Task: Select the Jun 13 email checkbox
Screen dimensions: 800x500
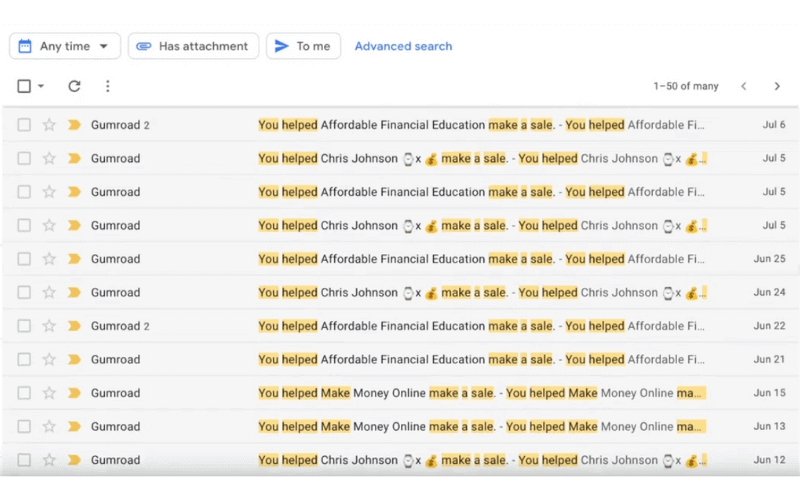Action: [24, 427]
